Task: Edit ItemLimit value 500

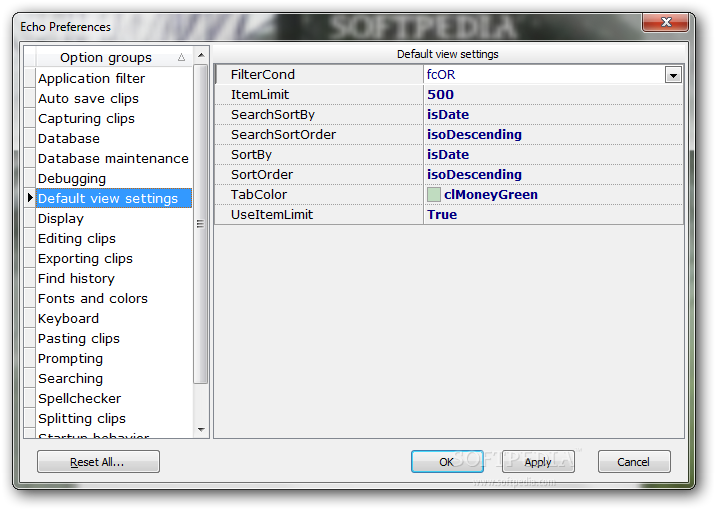Action: click(440, 95)
